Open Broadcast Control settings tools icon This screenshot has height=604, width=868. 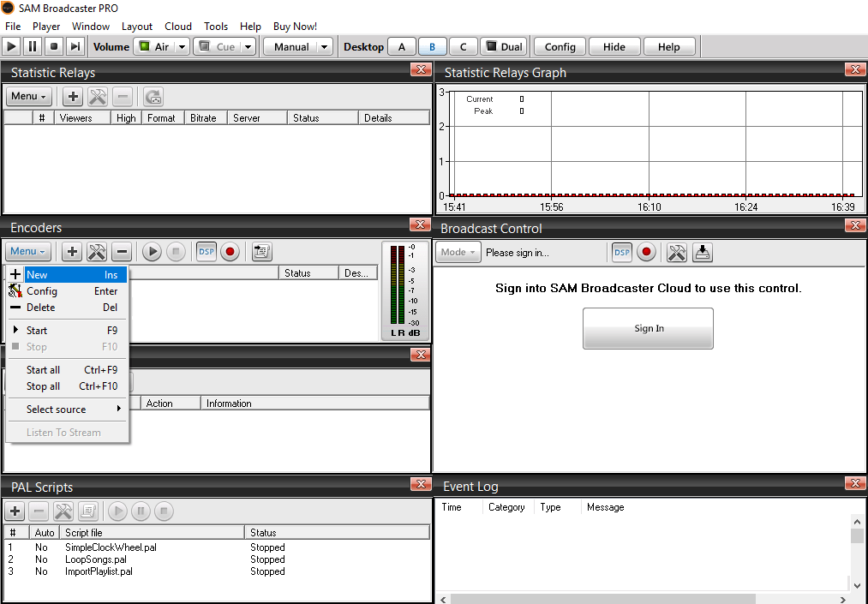676,253
